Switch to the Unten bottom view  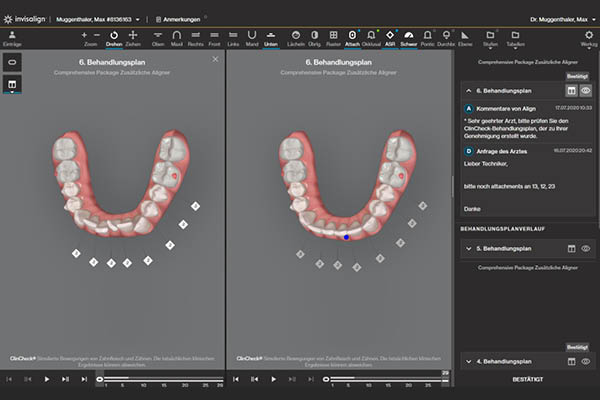[271, 39]
